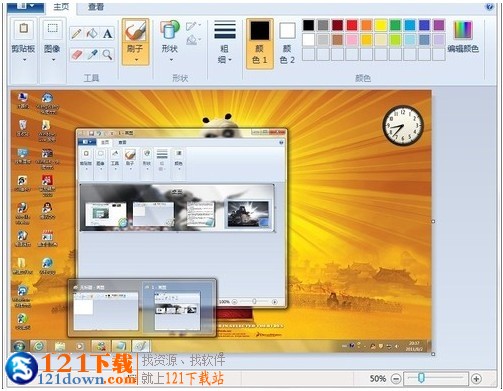The height and width of the screenshot is (391, 503).
Task: Click the zoom out minus button
Action: pos(396,379)
